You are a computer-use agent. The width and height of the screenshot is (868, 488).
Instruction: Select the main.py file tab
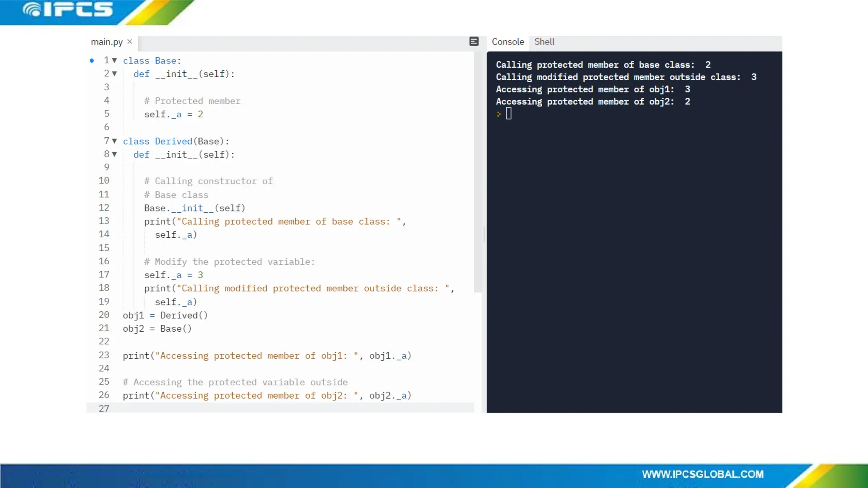point(106,42)
